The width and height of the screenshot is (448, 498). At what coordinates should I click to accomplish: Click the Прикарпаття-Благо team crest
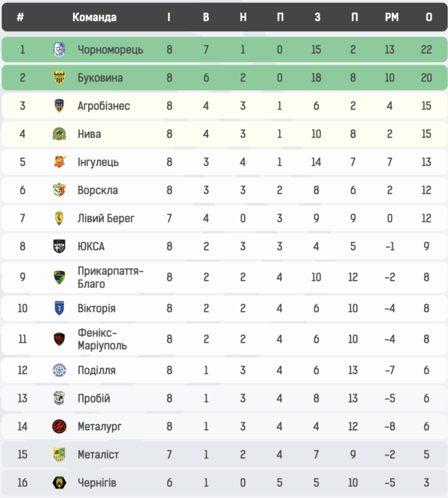60,277
